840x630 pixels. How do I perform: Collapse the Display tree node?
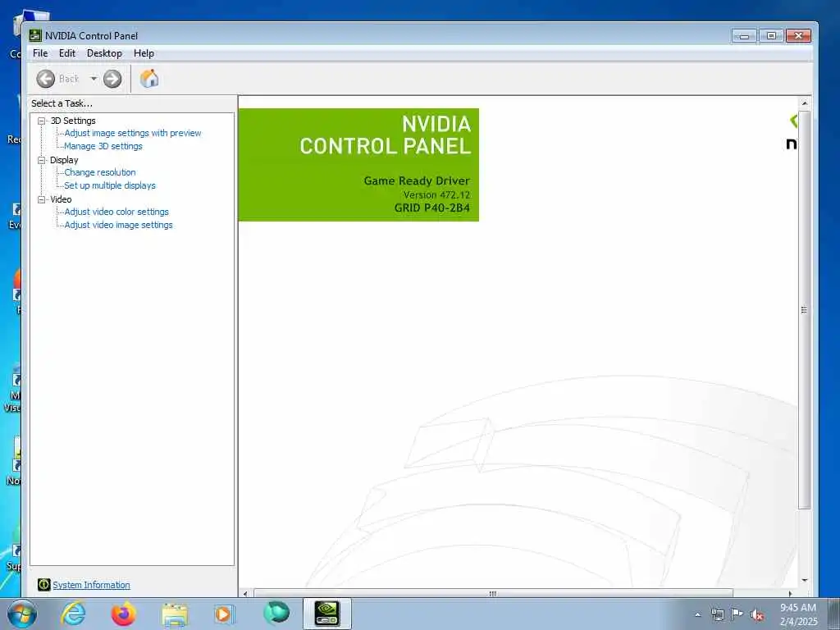41,160
